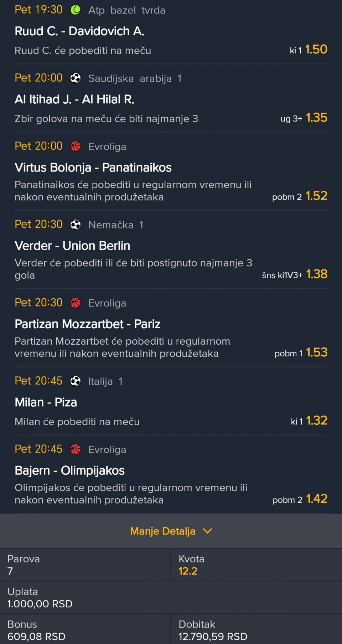342x644 pixels.
Task: Click the total Kvota value 12.2
Action: pos(188,571)
